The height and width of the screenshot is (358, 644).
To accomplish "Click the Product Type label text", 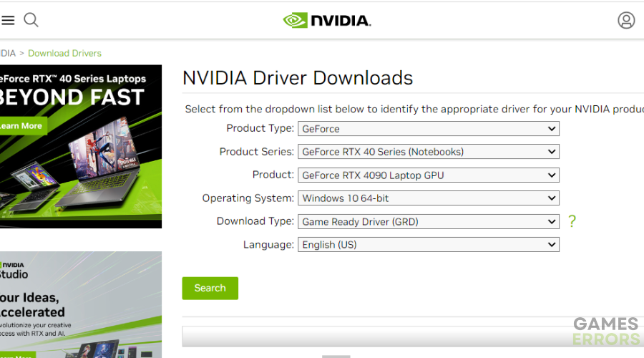I will tap(260, 128).
